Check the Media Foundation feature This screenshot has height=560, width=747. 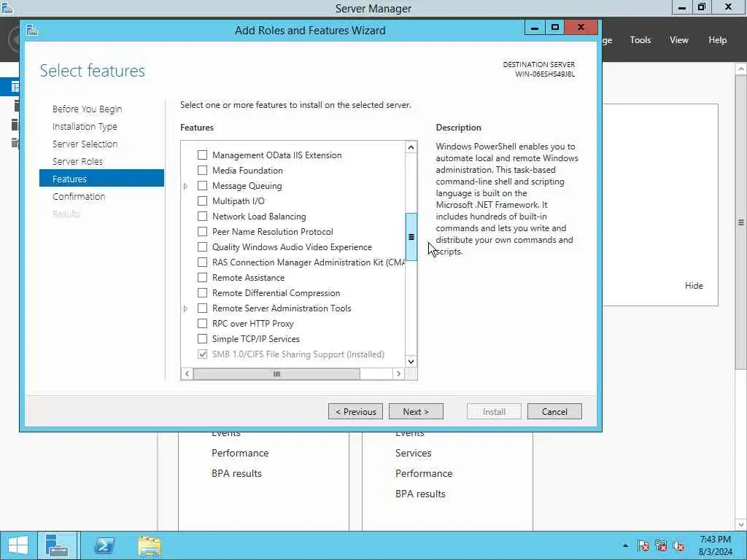[x=203, y=171]
